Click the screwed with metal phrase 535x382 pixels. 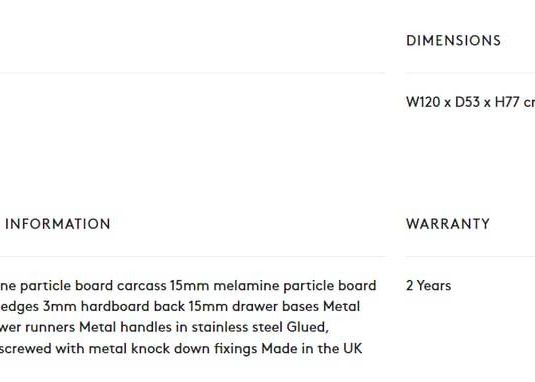(x=63, y=349)
